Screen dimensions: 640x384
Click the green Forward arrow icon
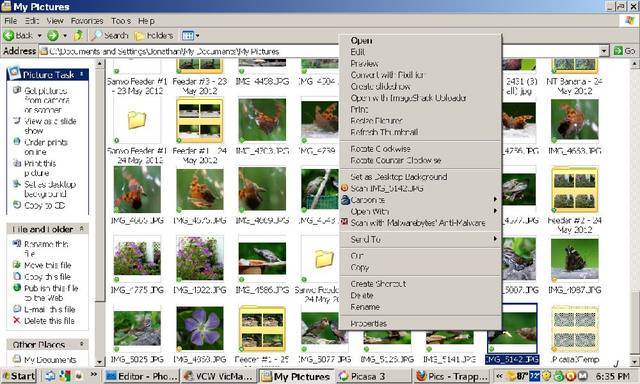click(x=53, y=36)
